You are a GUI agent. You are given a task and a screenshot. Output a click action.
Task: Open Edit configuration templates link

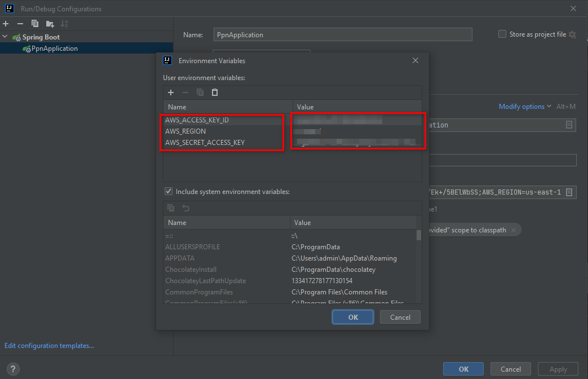(49, 346)
